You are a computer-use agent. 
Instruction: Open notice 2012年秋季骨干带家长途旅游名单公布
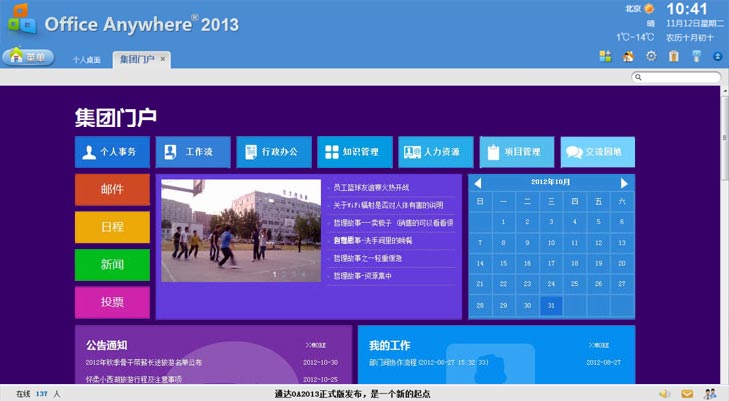click(x=144, y=362)
